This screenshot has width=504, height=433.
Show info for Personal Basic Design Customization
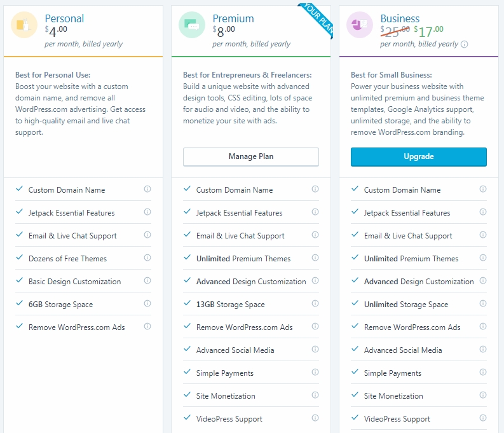(x=147, y=281)
